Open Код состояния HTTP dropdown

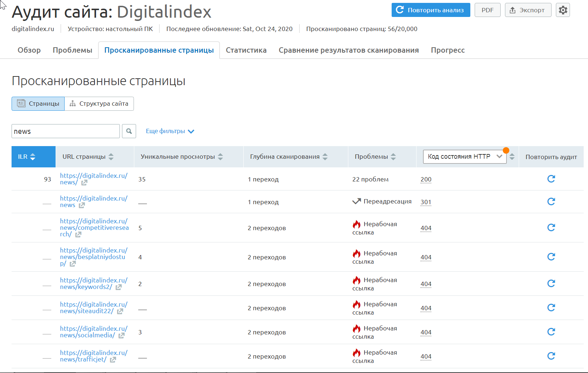465,157
